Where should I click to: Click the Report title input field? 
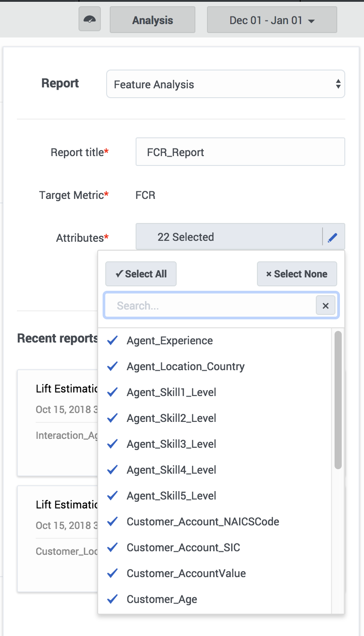240,152
